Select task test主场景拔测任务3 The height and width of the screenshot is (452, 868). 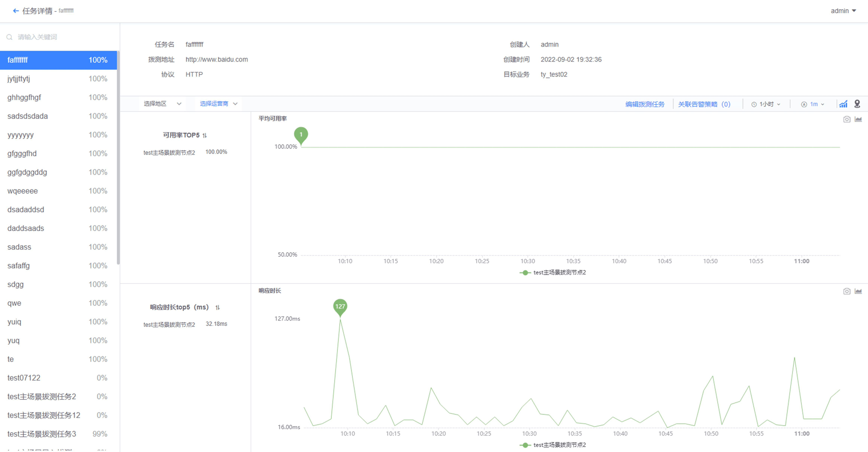(x=58, y=434)
